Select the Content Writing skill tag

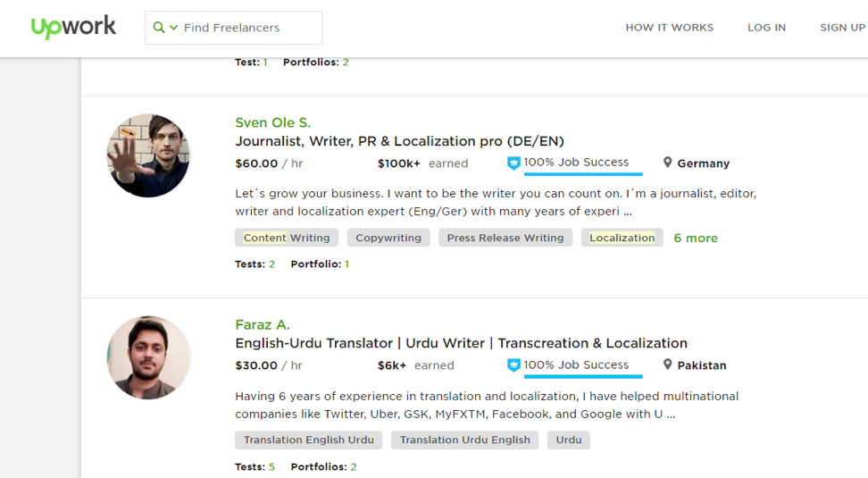pyautogui.click(x=287, y=238)
